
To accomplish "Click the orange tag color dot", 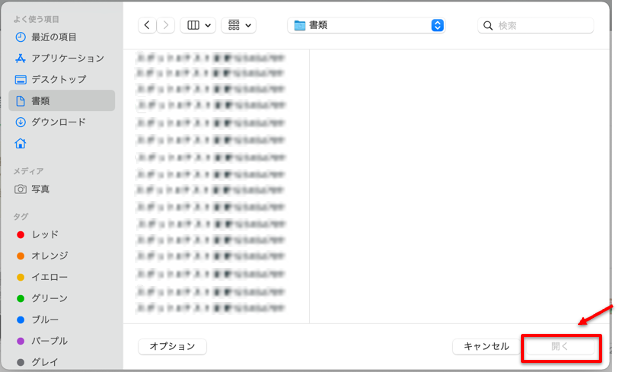I will [21, 256].
